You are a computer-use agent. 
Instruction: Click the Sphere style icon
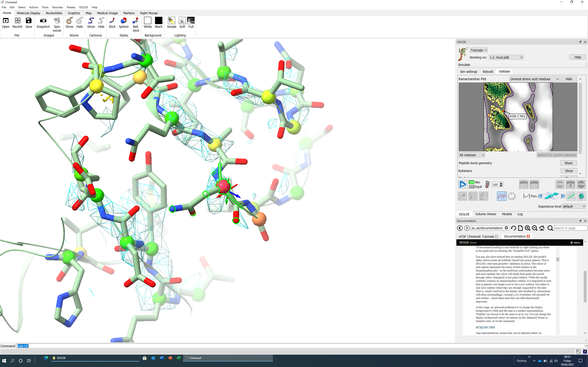pos(124,21)
